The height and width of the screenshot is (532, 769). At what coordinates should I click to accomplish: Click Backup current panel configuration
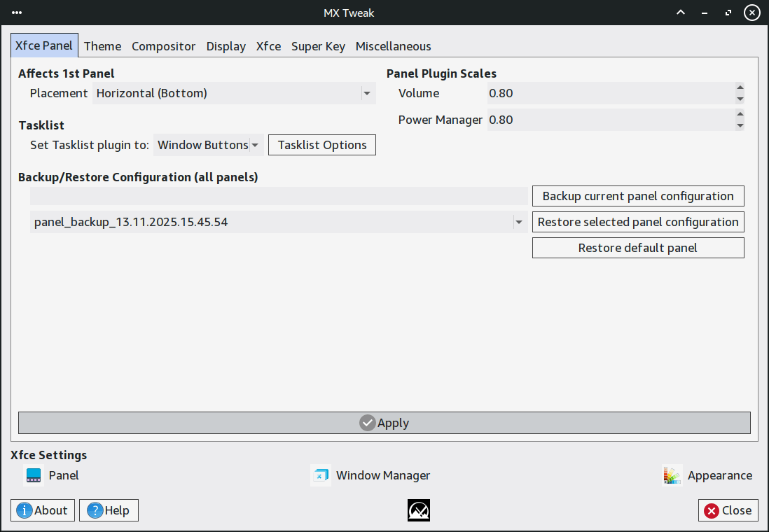click(638, 196)
